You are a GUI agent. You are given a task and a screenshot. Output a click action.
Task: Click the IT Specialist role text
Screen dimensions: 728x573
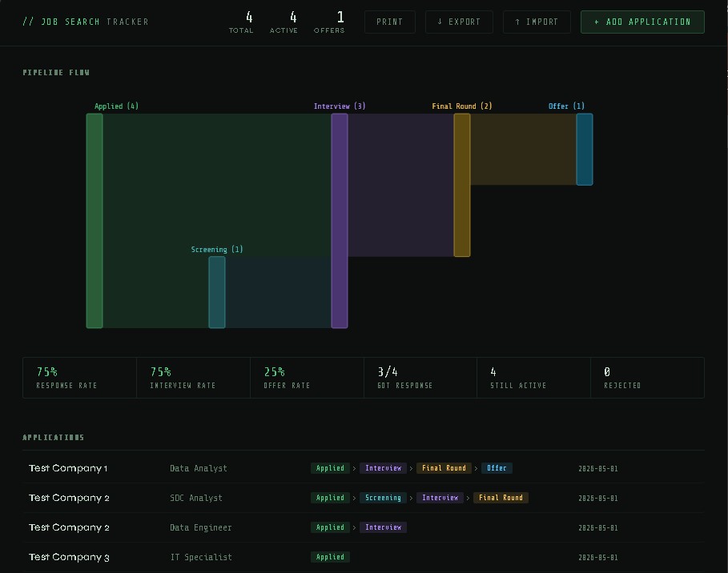coord(201,557)
